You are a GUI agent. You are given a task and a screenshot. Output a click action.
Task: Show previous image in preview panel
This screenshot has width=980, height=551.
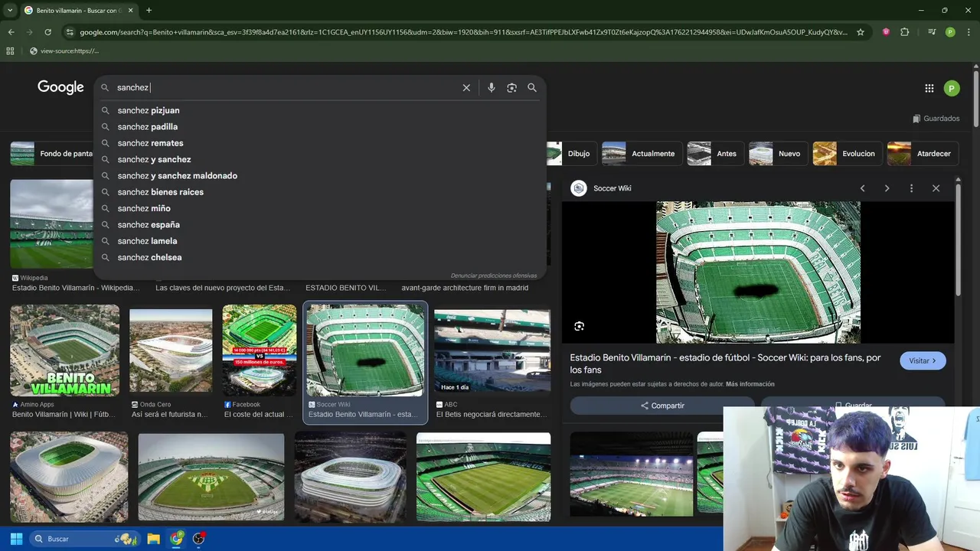(863, 188)
